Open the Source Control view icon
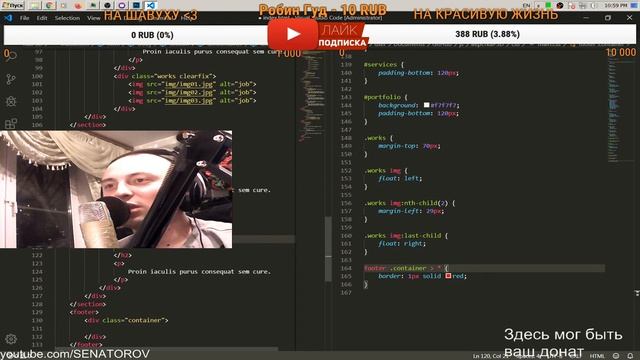Viewport: 640px width, 360px height. [x=11, y=79]
